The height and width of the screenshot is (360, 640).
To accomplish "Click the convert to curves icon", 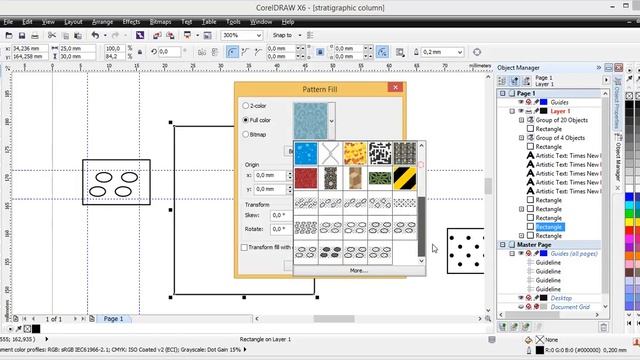I will [x=477, y=52].
